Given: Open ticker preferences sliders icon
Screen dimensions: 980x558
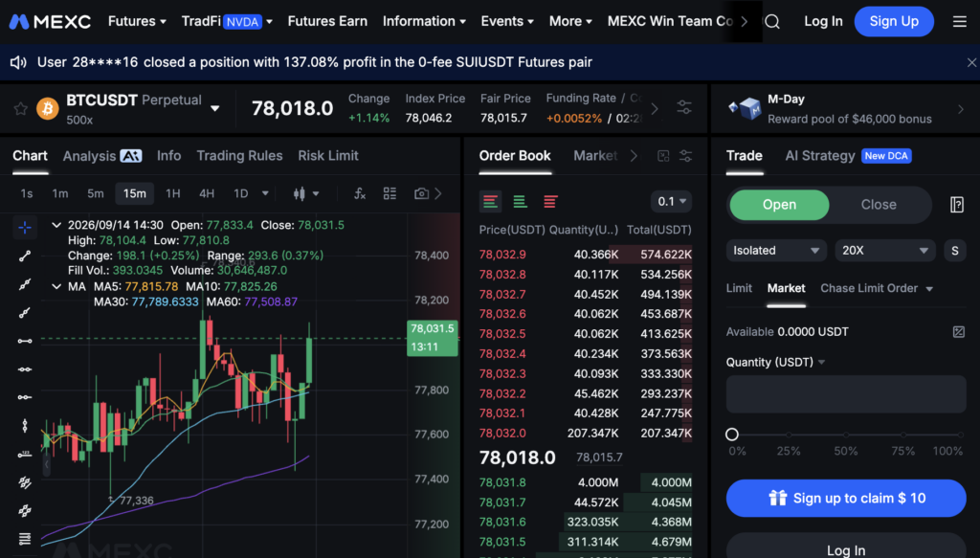Looking at the screenshot, I should click(684, 107).
